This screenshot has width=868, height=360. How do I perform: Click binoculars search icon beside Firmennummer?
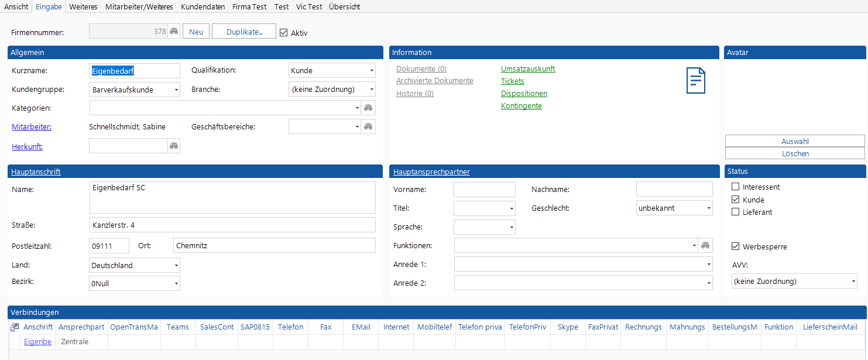pyautogui.click(x=174, y=32)
